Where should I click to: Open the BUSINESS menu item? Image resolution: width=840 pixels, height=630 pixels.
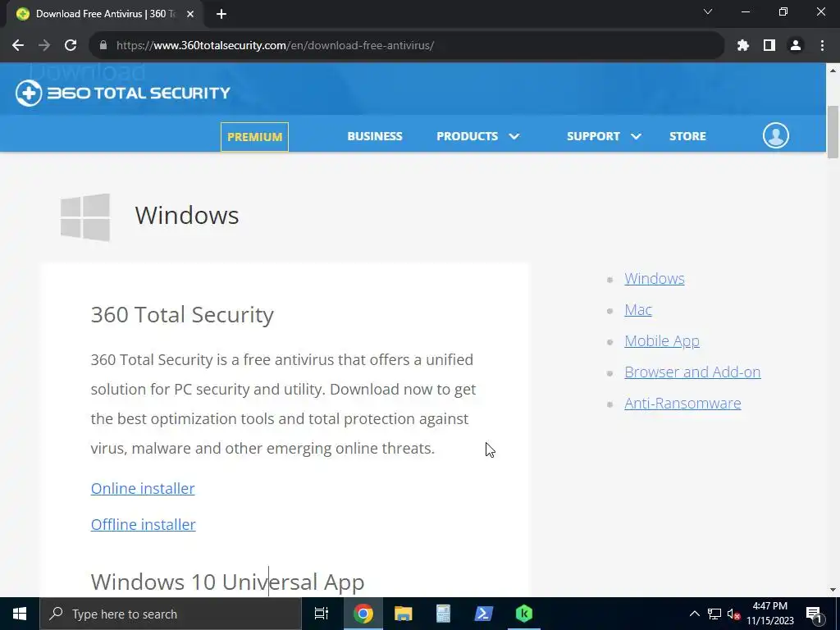(374, 136)
